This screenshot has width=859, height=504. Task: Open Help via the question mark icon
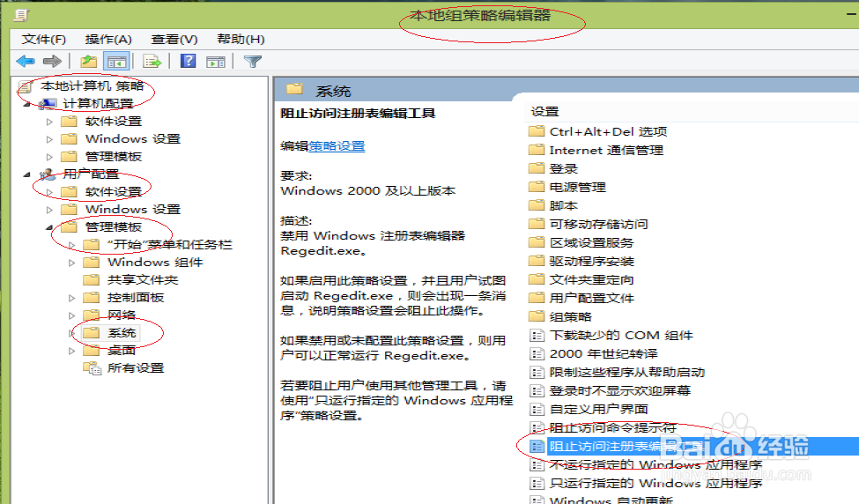coord(188,61)
